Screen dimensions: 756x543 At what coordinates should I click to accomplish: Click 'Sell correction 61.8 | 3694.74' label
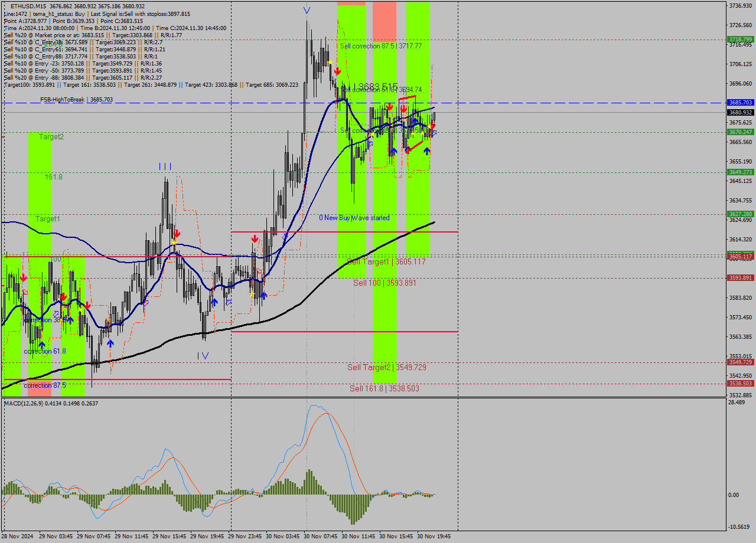(381, 89)
